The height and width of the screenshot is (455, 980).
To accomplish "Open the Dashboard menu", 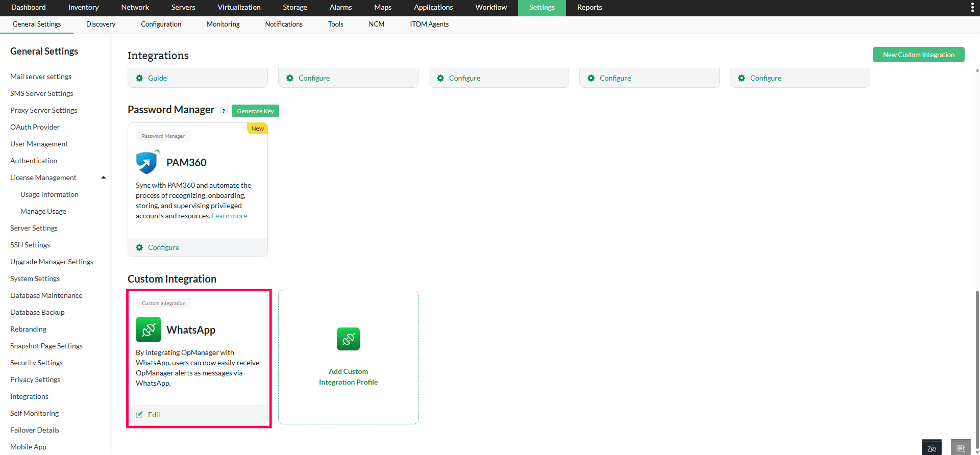I will [29, 8].
